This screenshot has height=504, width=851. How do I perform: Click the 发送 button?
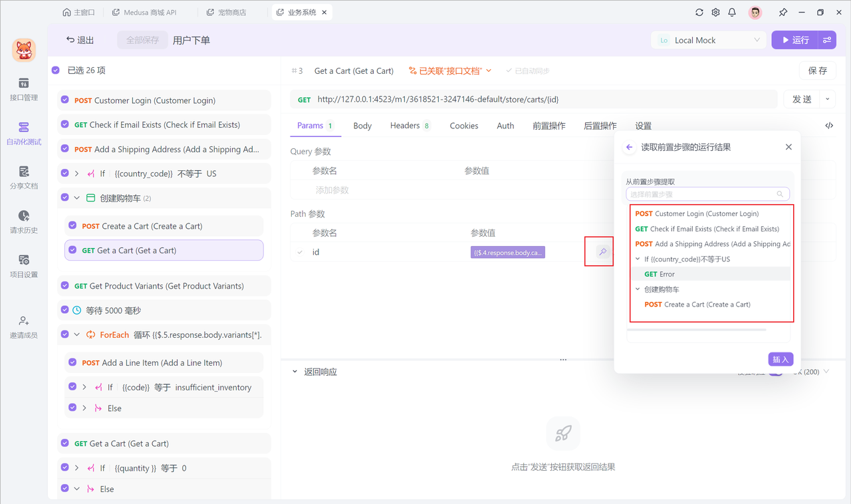[802, 99]
